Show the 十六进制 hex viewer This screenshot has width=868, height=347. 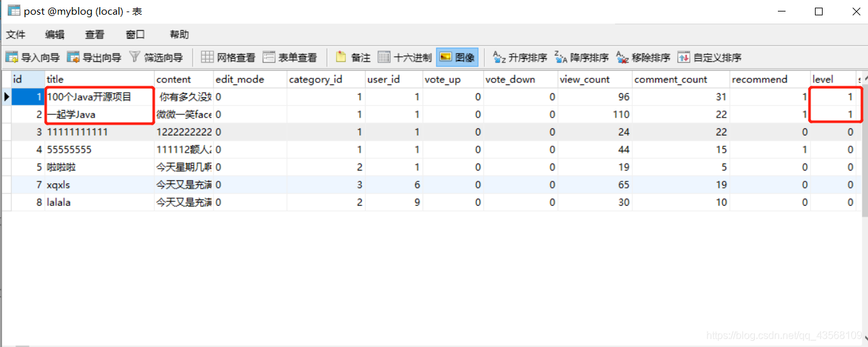[x=405, y=58]
